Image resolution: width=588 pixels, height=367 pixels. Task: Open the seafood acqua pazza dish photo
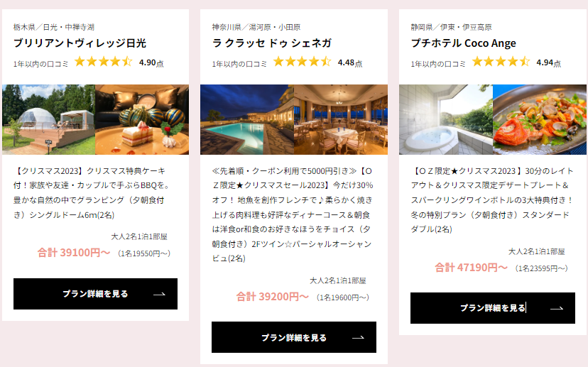(x=540, y=119)
